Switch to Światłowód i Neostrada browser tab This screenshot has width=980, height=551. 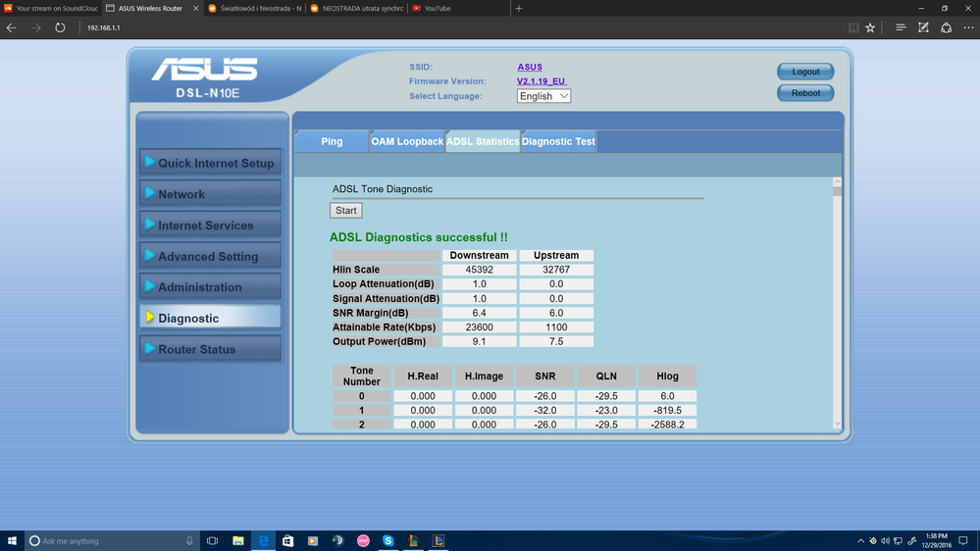pyautogui.click(x=255, y=8)
